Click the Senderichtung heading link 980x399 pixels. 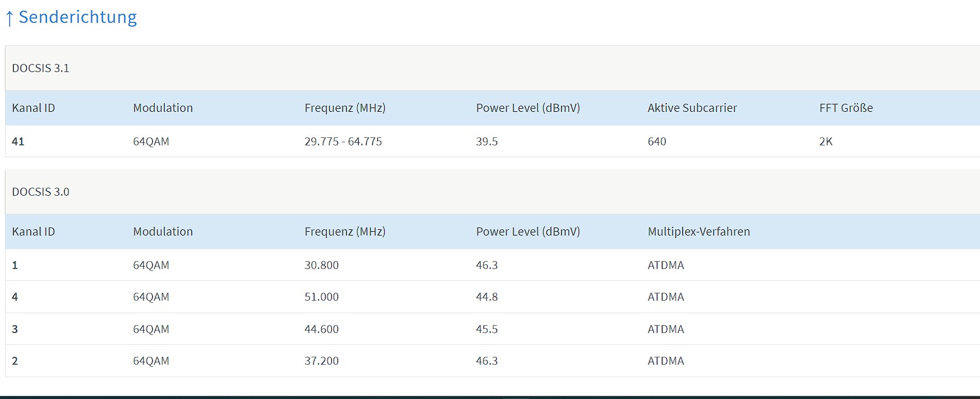pyautogui.click(x=77, y=17)
